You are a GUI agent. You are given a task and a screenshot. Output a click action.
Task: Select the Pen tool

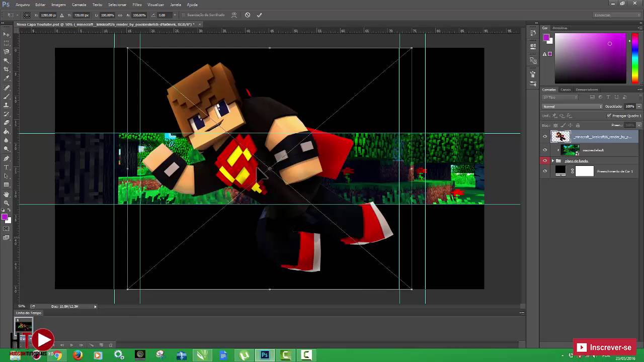(7, 158)
